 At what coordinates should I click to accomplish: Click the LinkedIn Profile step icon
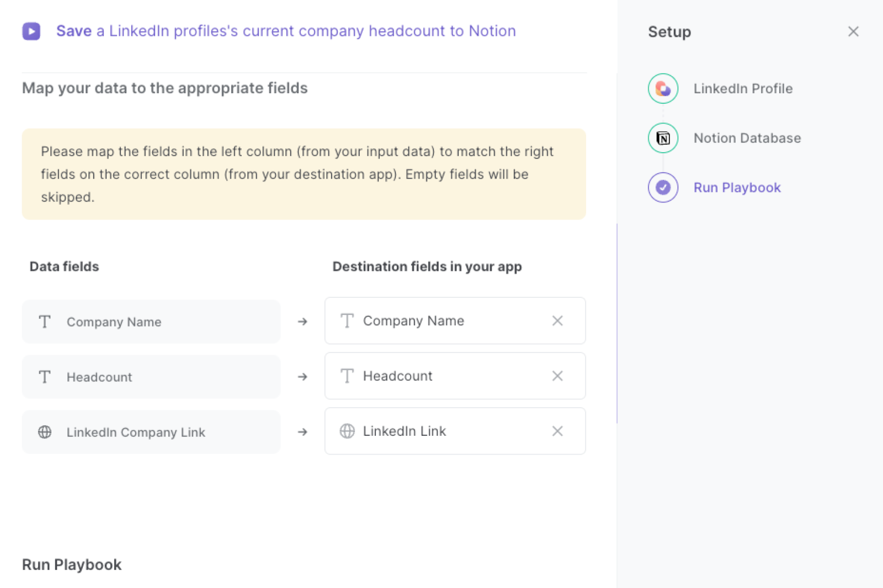pyautogui.click(x=662, y=88)
